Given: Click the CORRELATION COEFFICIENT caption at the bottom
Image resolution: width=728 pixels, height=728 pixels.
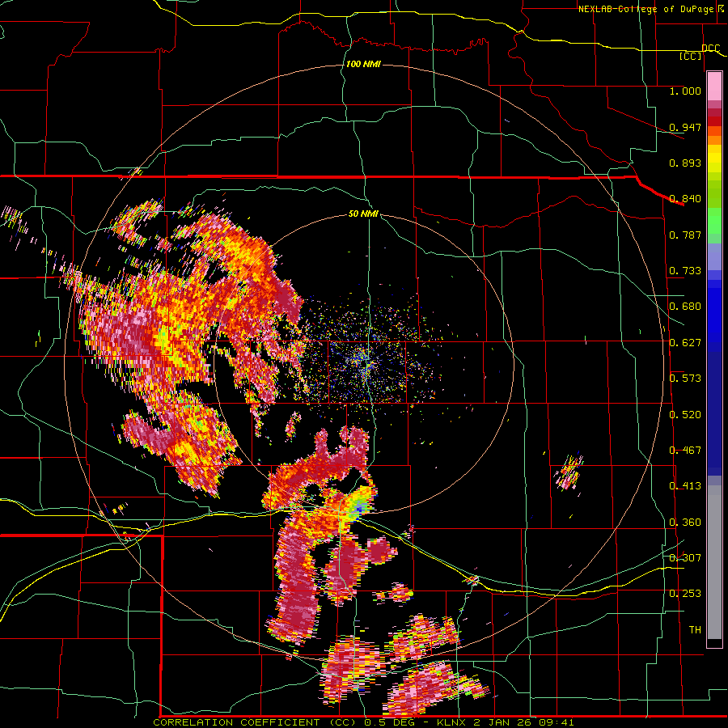Looking at the screenshot, I should [x=363, y=722].
